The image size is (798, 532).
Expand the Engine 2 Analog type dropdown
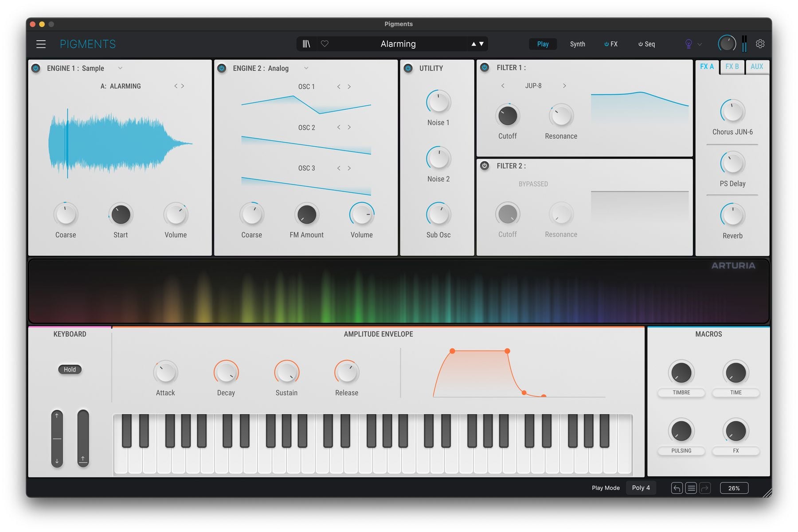click(306, 68)
